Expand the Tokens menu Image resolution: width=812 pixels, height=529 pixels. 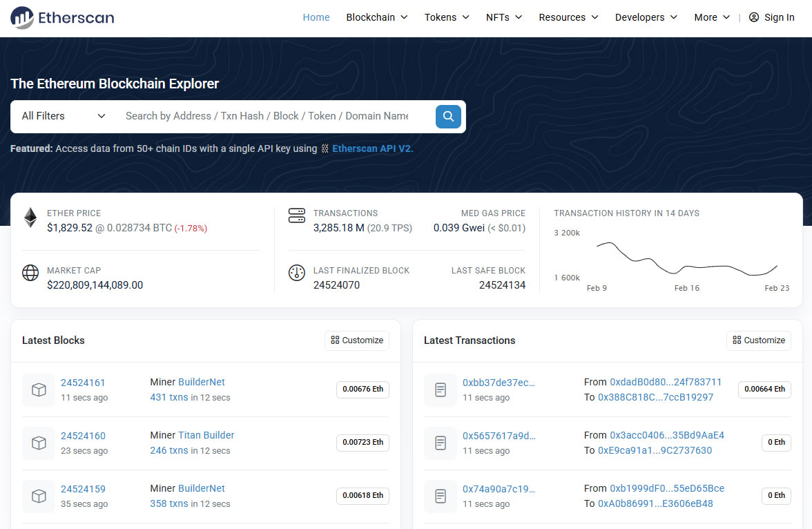(x=447, y=17)
